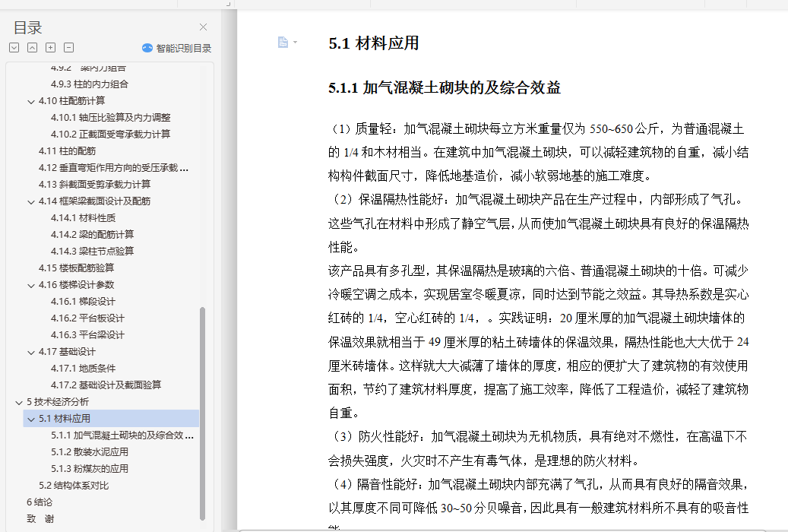The width and height of the screenshot is (788, 532).
Task: Navigate to 4.11 柱的配筋
Action: [x=68, y=150]
